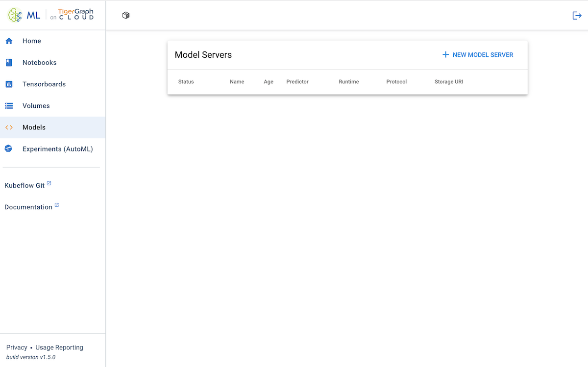Open Notebooks via its book icon
Image resolution: width=588 pixels, height=367 pixels.
point(9,62)
